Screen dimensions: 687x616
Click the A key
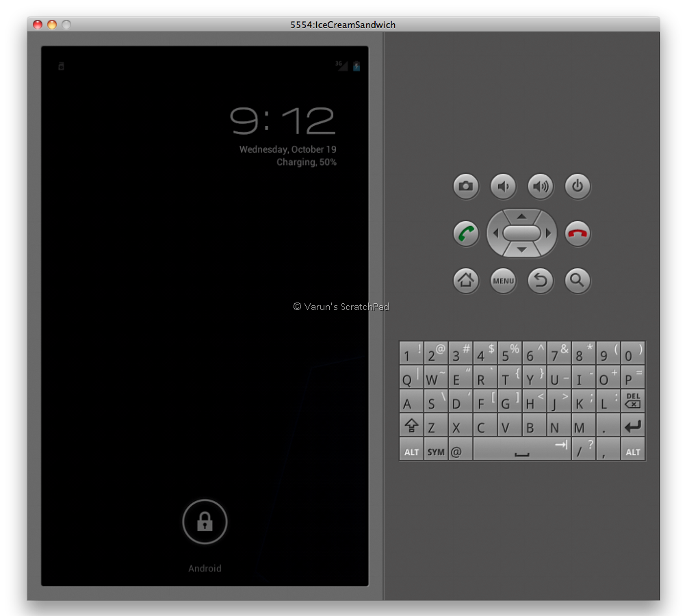point(411,401)
